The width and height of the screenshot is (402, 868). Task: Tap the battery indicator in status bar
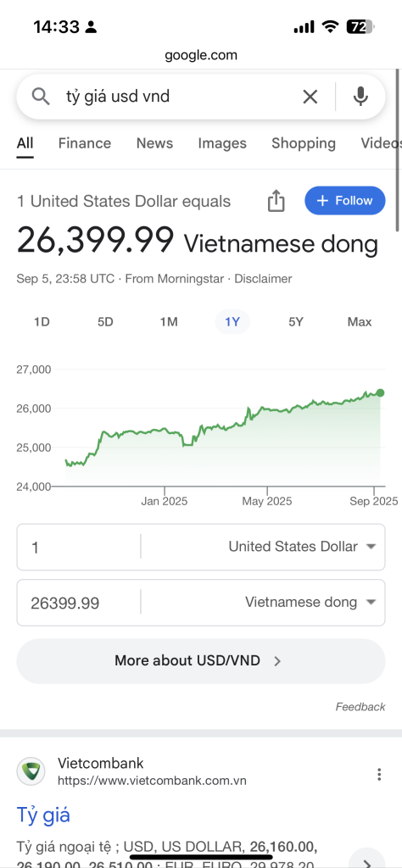pos(360,26)
